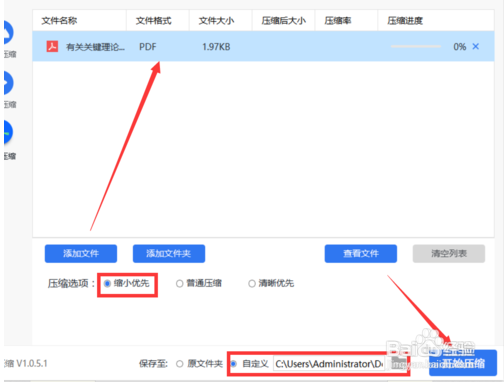The height and width of the screenshot is (383, 504).
Task: Choose 原文件夹 as the save location
Action: click(199, 364)
